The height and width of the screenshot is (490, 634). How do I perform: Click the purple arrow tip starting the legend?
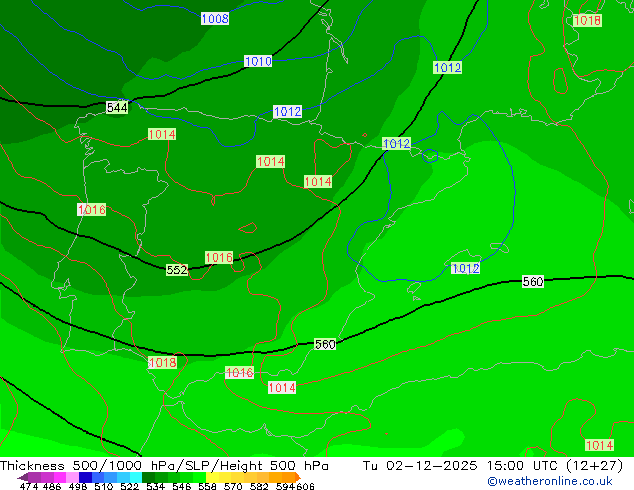(x=23, y=477)
